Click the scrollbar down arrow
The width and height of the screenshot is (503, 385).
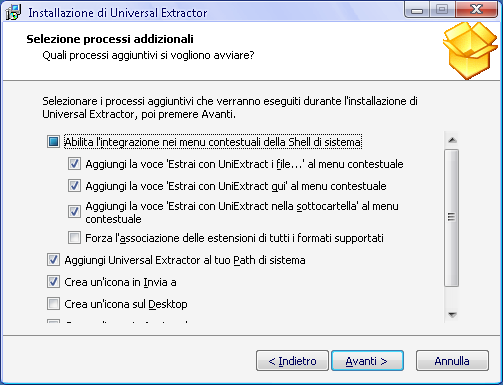point(452,314)
